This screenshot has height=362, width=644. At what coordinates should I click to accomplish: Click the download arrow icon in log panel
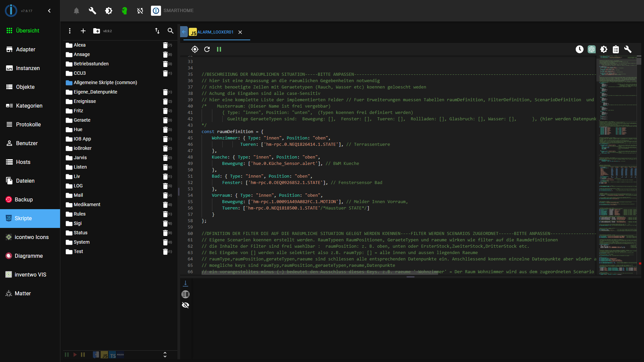click(185, 284)
